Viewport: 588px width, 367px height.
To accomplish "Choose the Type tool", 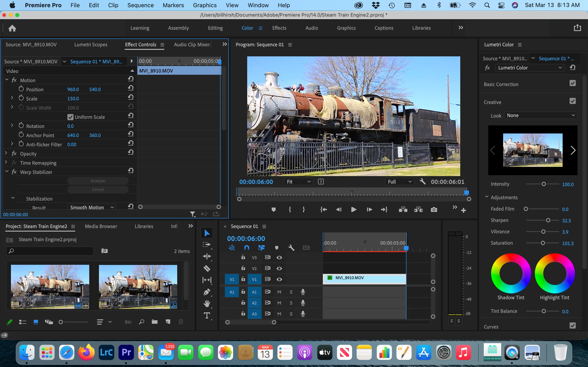I will 207,315.
